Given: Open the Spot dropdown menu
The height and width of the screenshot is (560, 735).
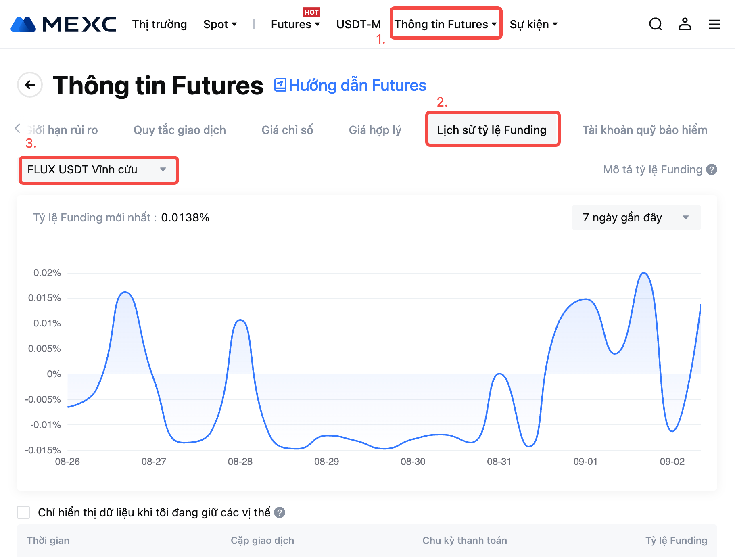Looking at the screenshot, I should (220, 24).
